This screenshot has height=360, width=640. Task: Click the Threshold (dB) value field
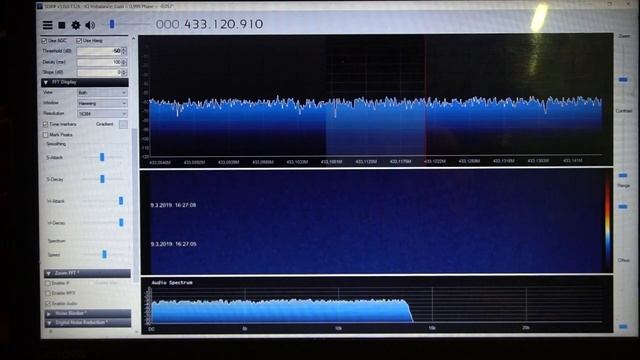point(99,51)
